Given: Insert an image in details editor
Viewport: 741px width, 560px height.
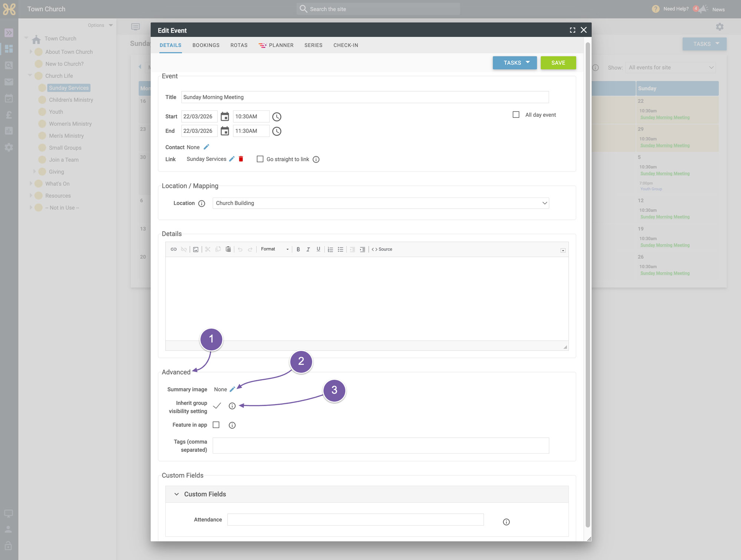Looking at the screenshot, I should [196, 249].
